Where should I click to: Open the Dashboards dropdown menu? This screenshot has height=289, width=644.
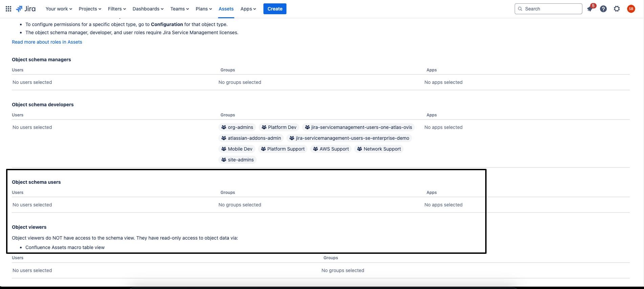pos(148,9)
